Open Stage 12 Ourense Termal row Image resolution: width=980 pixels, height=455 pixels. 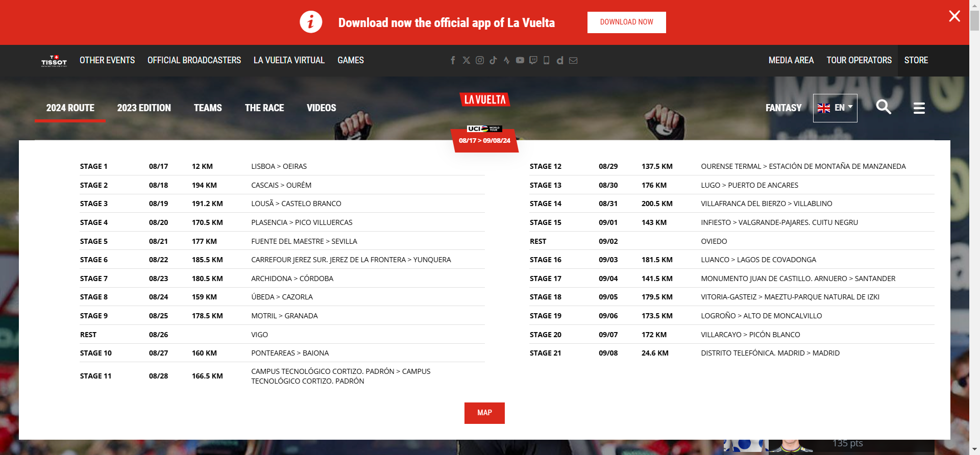point(732,166)
